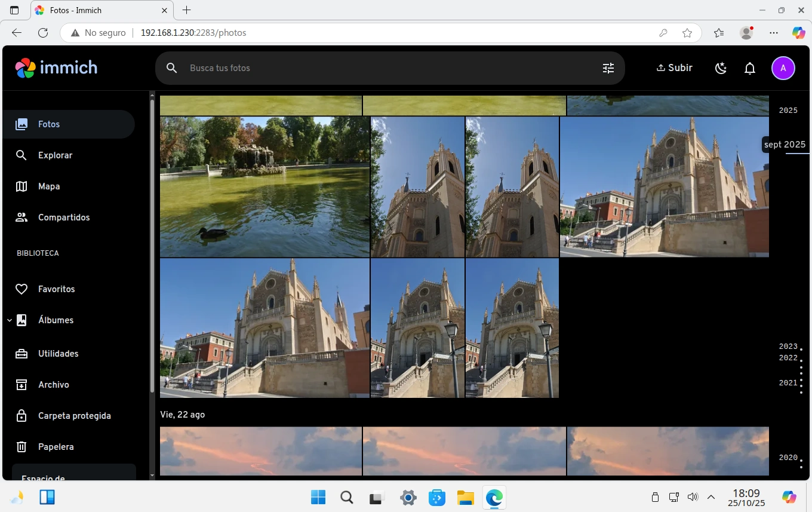
Task: Open notifications bell icon
Action: tap(750, 68)
